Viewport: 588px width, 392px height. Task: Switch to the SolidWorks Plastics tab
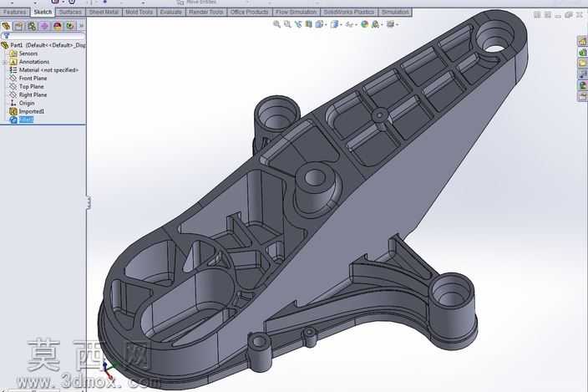coord(349,12)
